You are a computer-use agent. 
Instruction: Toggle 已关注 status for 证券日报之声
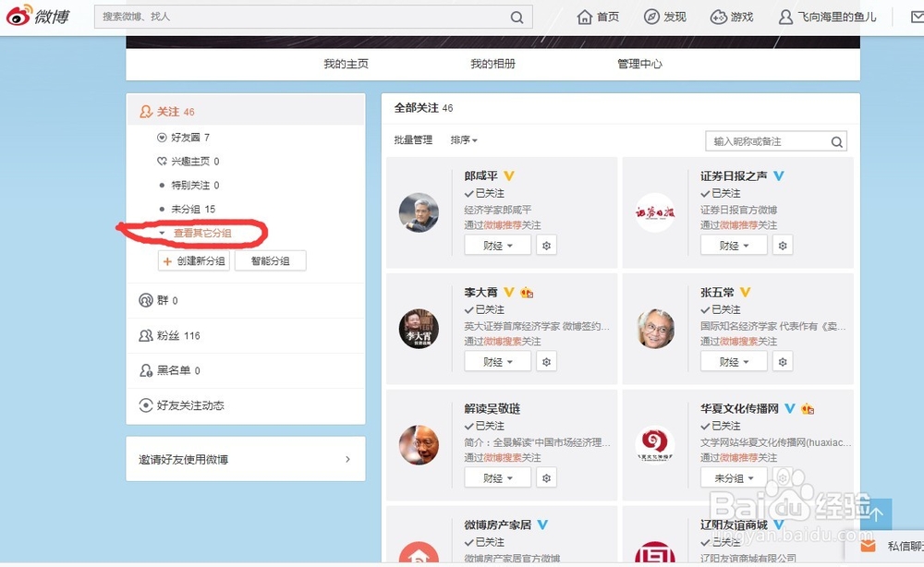coord(721,193)
